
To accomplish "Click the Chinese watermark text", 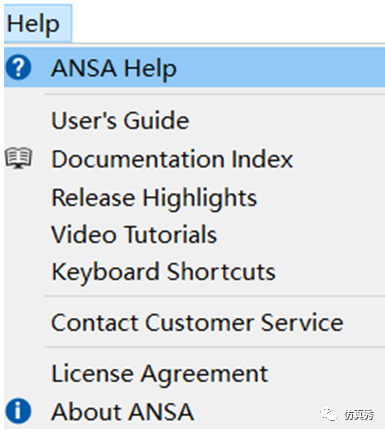I will [359, 415].
